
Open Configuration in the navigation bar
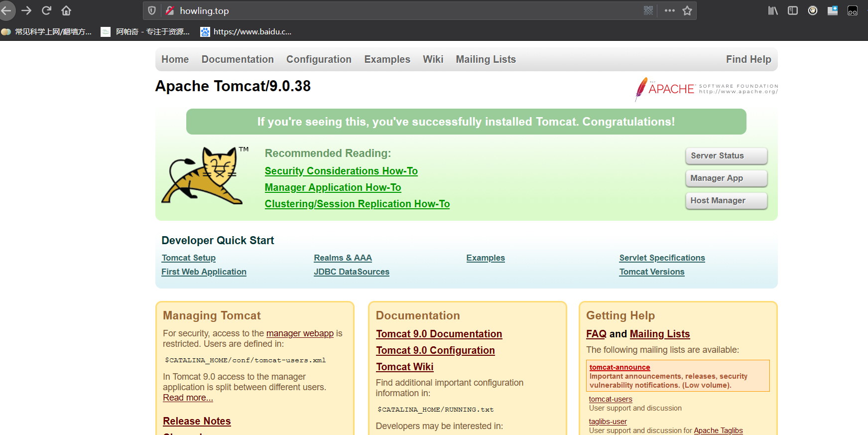(319, 59)
